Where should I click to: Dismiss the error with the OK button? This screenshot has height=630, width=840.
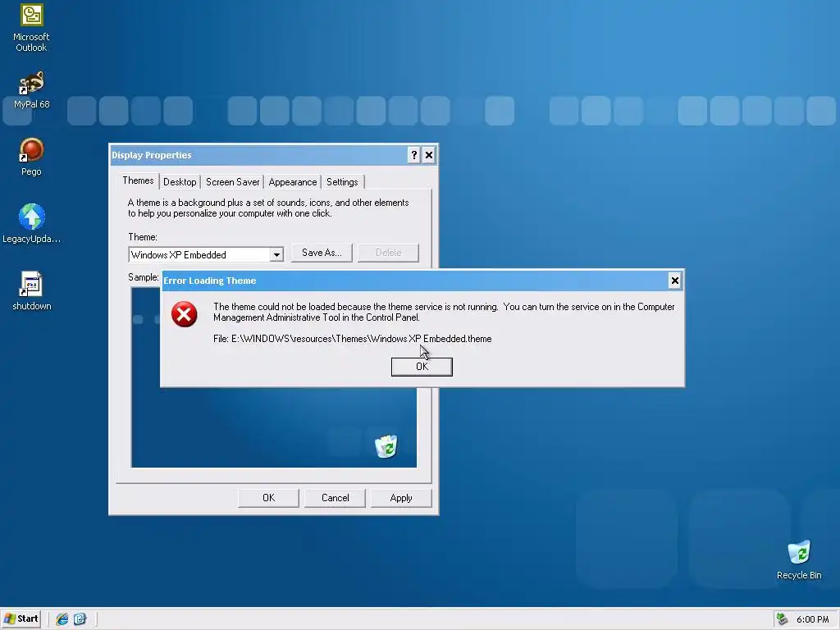[x=422, y=367]
